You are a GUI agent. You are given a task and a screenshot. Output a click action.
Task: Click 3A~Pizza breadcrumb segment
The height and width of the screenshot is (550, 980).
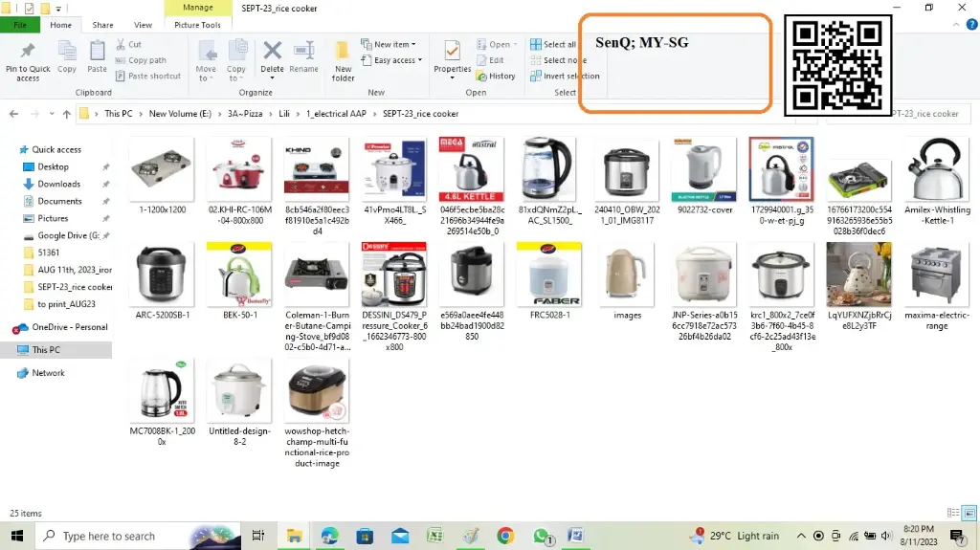point(245,114)
